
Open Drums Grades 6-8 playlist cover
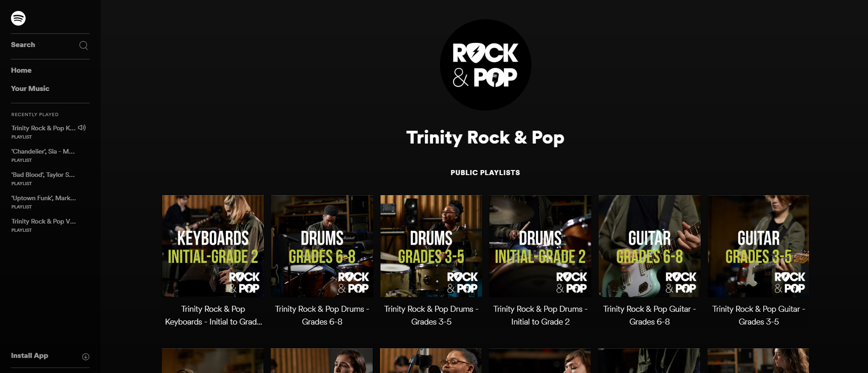(x=322, y=246)
